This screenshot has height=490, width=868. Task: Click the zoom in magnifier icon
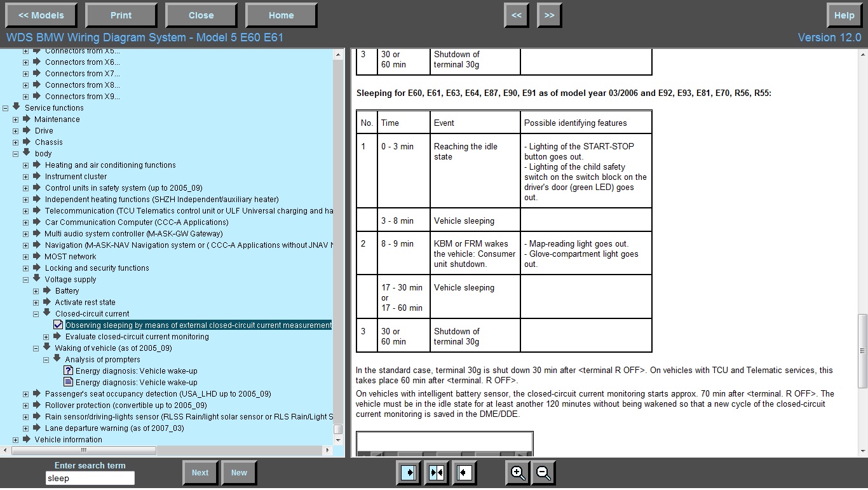[x=518, y=472]
